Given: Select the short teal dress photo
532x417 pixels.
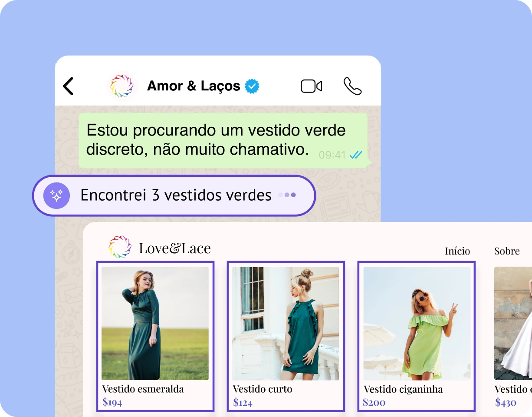Looking at the screenshot, I should [285, 323].
